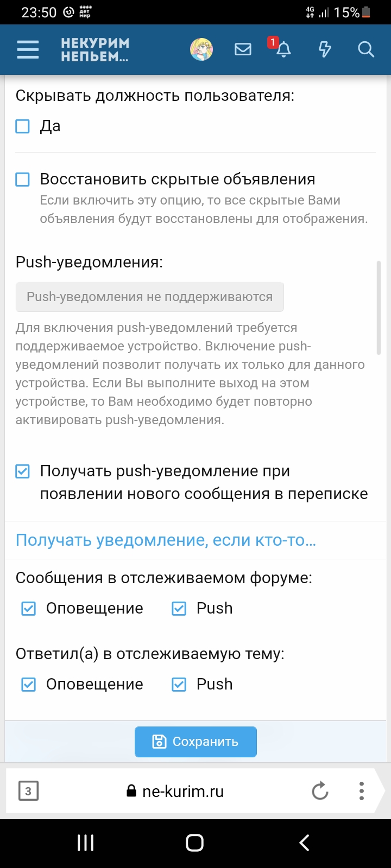Open the notifications bell
The width and height of the screenshot is (391, 868).
click(283, 49)
